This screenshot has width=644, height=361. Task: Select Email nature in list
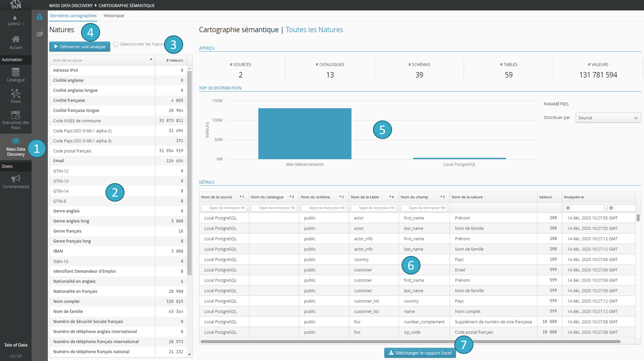[118, 161]
